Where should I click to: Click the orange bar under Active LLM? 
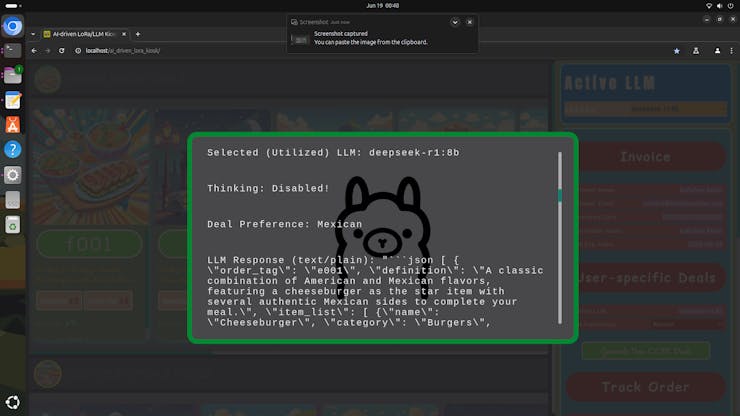(645, 109)
